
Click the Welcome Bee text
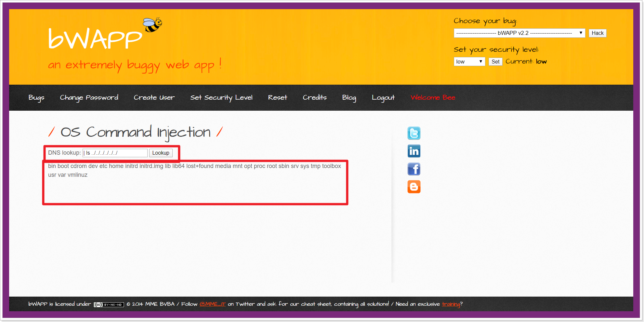(433, 98)
